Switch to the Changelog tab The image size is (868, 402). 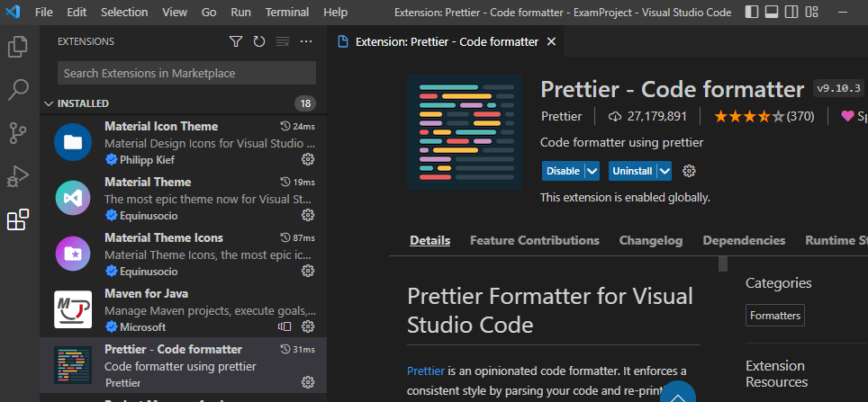(651, 240)
